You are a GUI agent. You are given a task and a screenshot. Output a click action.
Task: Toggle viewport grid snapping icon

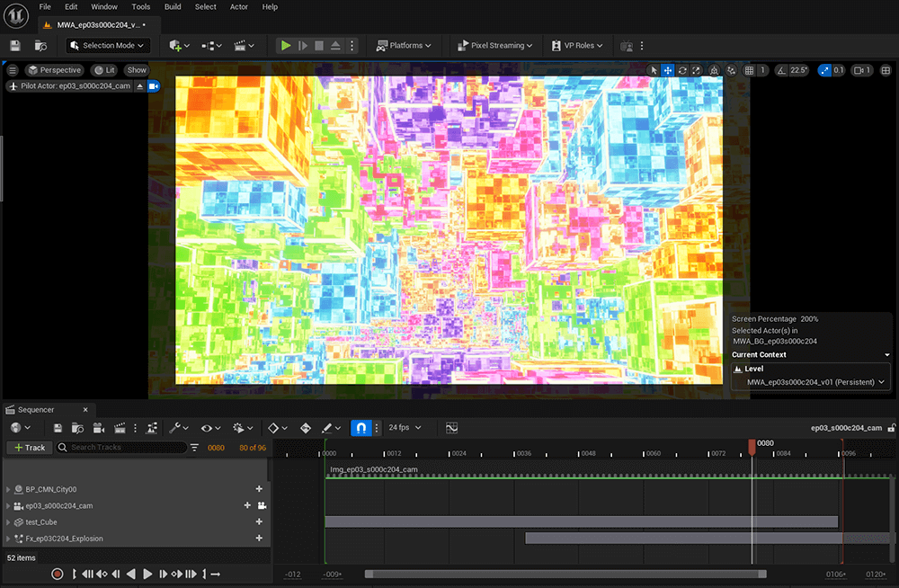pyautogui.click(x=748, y=70)
